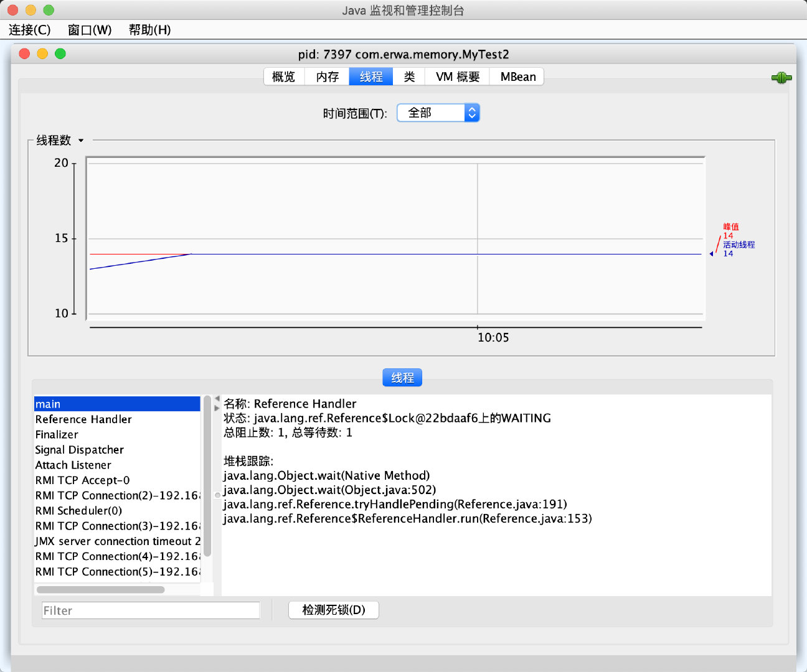The height and width of the screenshot is (672, 807).
Task: Focus the Filter input field
Action: point(151,610)
